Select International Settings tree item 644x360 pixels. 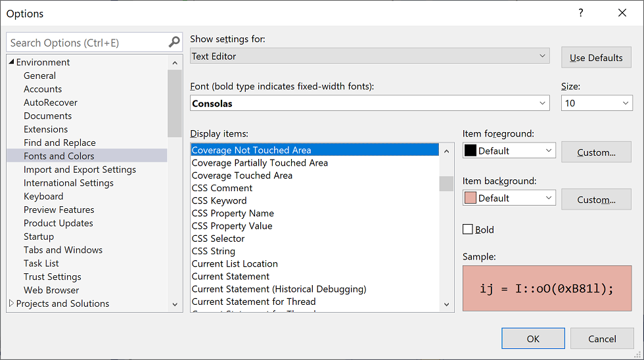click(x=68, y=183)
